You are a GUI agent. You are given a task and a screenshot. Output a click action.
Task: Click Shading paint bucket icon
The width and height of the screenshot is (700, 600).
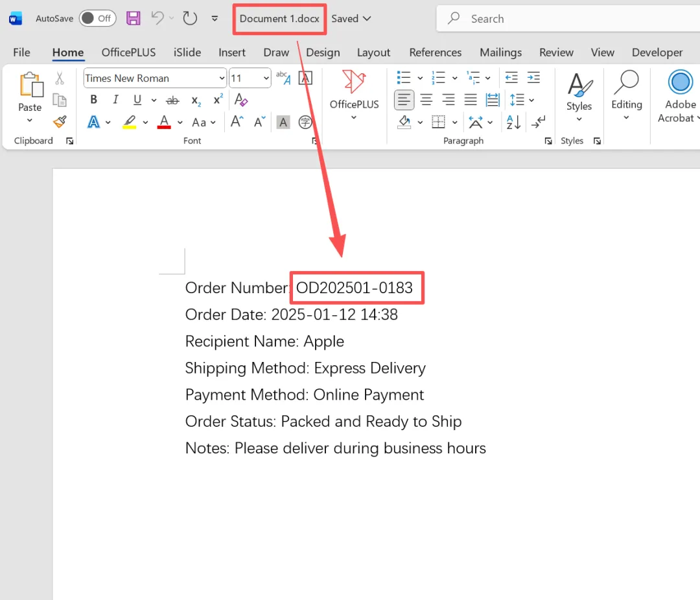pyautogui.click(x=404, y=122)
